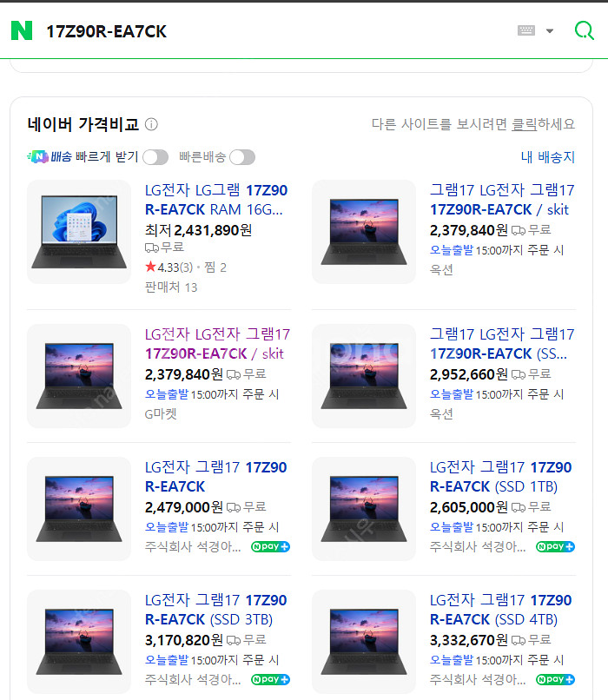
Task: Click the 네이버 가격비교 heading
Action: [83, 124]
